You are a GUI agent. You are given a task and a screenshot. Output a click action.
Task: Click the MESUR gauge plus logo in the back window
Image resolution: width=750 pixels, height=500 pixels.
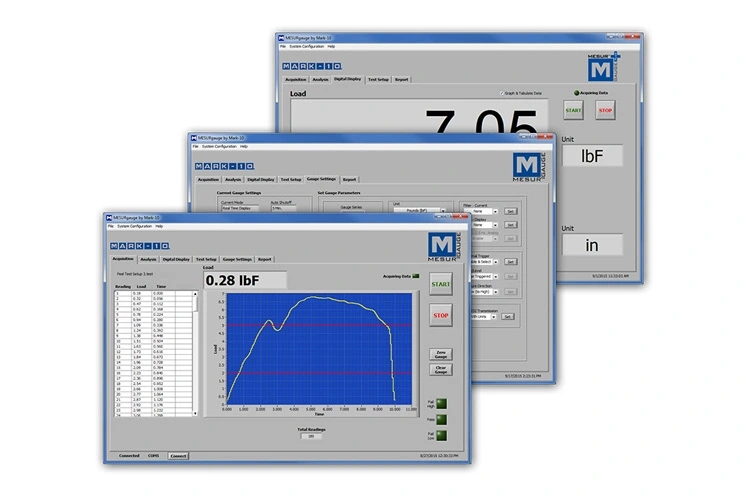click(x=604, y=67)
